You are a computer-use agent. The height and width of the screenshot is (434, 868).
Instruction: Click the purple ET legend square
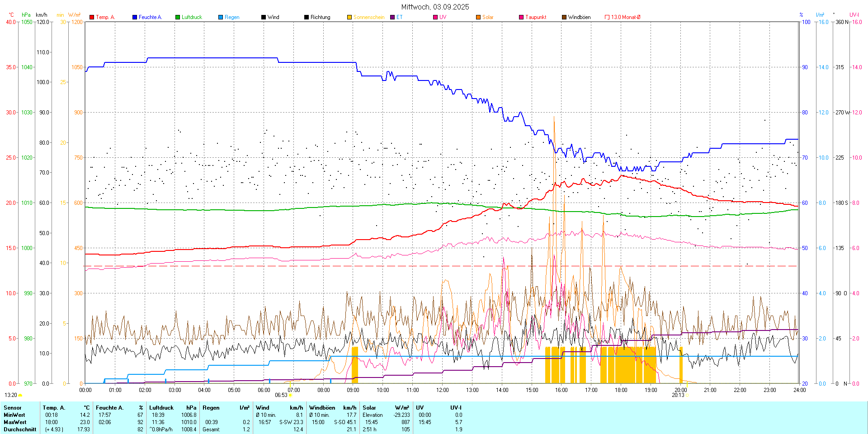point(392,17)
